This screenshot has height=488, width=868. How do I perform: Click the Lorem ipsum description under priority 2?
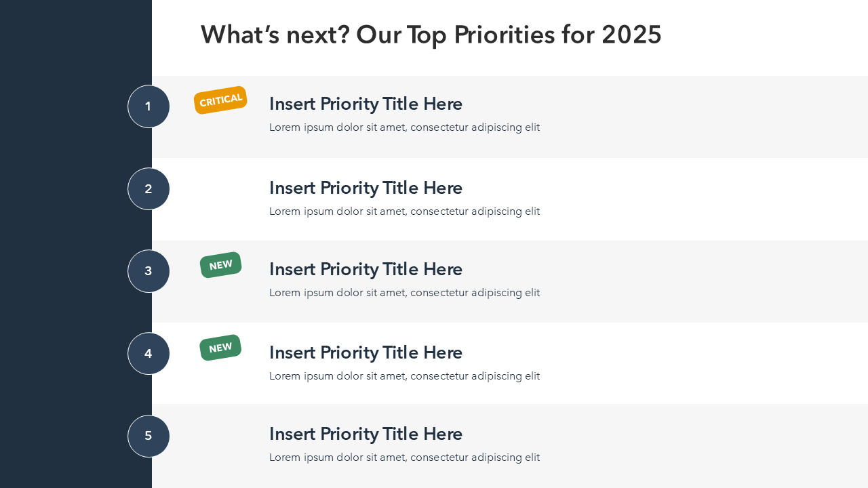404,211
